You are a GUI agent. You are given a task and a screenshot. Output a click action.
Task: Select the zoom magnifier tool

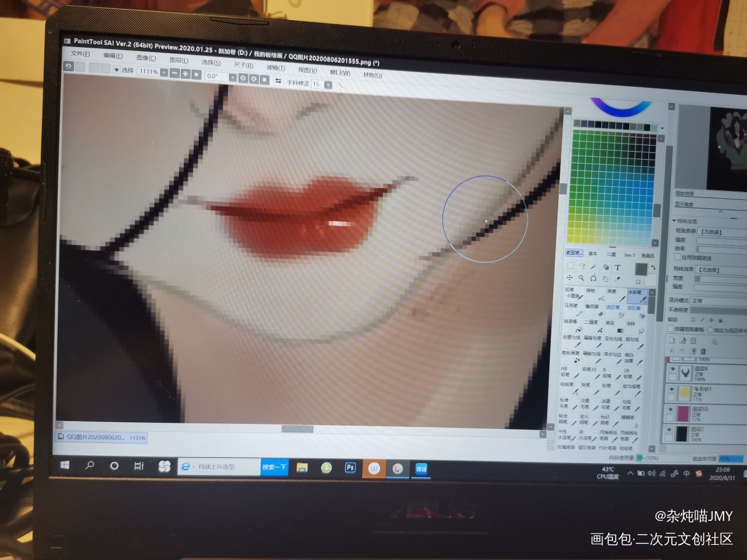[x=582, y=278]
